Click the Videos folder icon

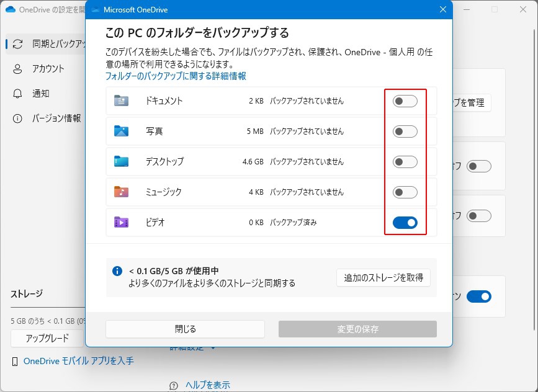(121, 223)
